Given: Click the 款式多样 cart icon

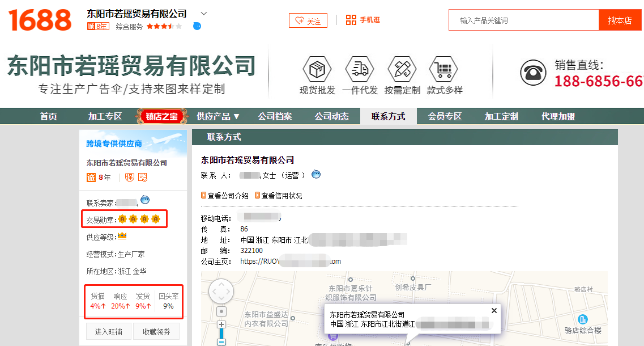Looking at the screenshot, I should [443, 69].
